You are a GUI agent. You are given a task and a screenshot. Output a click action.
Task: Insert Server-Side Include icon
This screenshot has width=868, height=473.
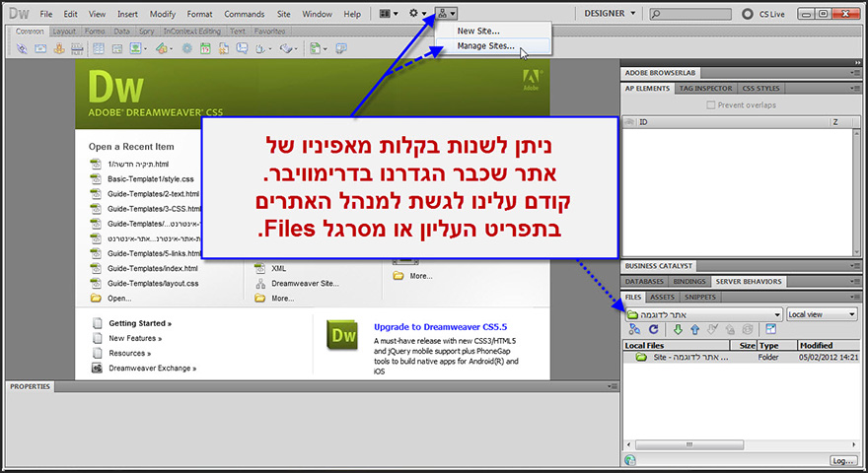click(224, 48)
